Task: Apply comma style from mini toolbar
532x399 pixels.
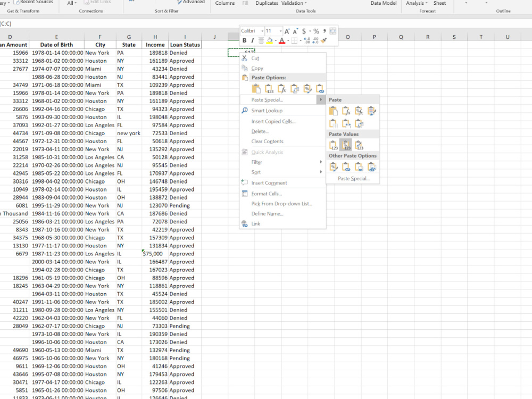Action: (x=325, y=31)
